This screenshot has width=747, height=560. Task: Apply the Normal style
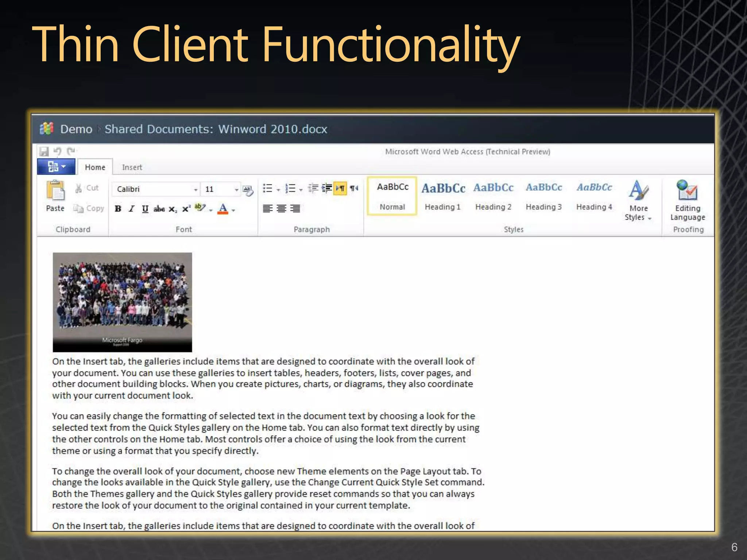[392, 197]
